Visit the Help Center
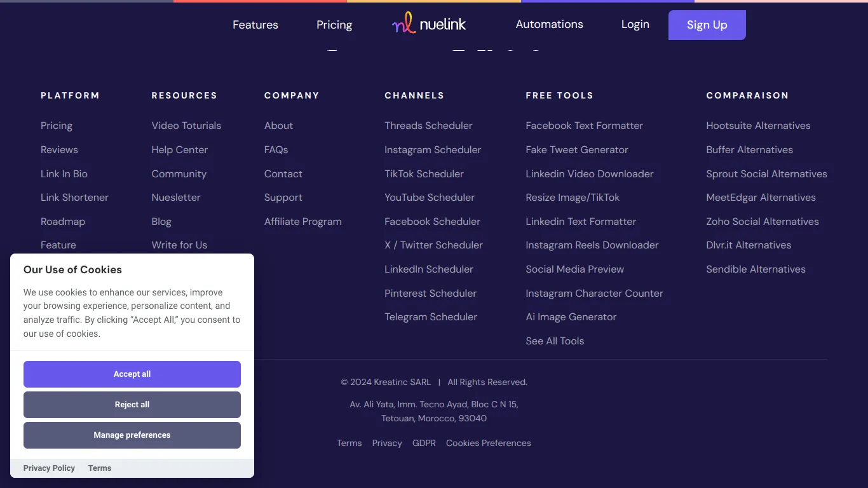The image size is (868, 488). coord(180,150)
